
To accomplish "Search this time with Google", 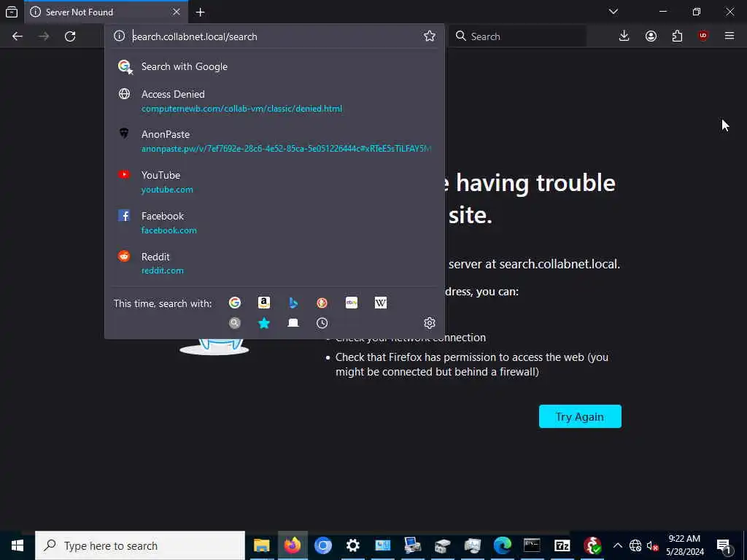I will coord(234,303).
